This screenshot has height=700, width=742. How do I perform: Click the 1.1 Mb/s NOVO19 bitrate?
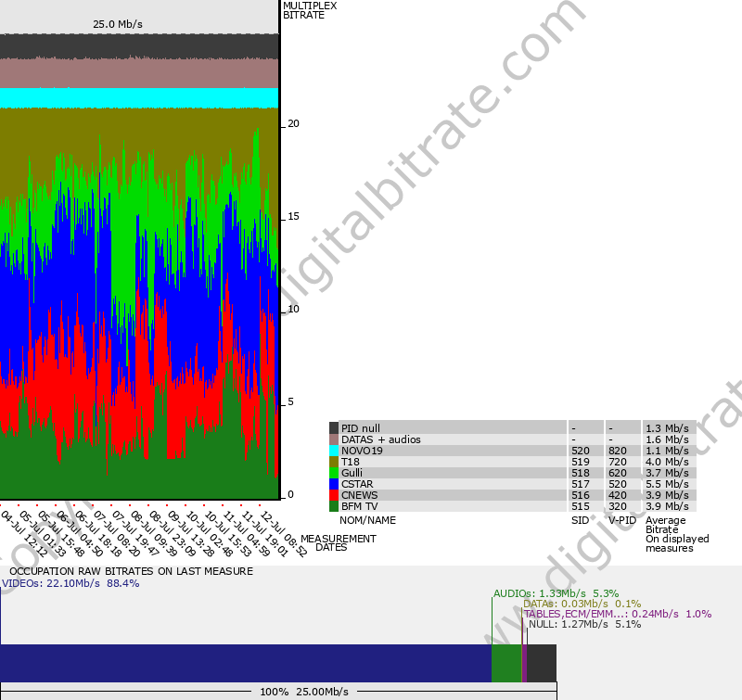tap(667, 451)
